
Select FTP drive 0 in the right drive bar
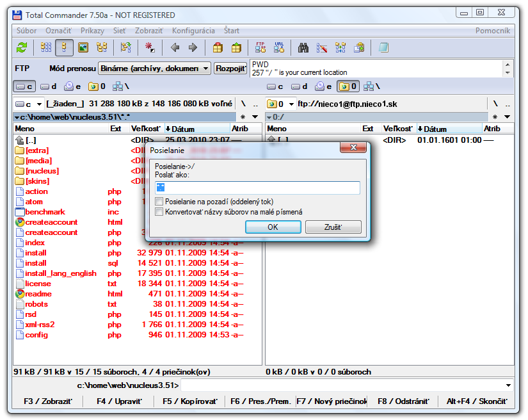coord(348,86)
